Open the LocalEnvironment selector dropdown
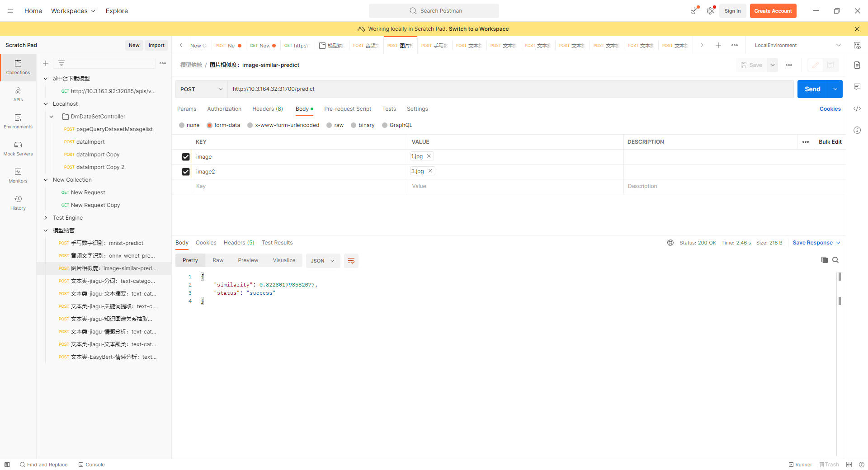This screenshot has width=868, height=470. coord(797,45)
